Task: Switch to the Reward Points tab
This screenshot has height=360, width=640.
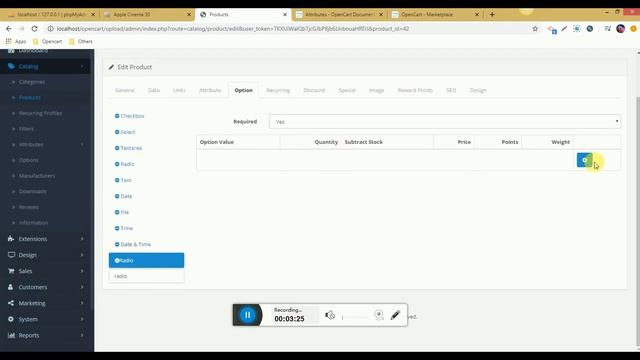Action: [x=415, y=90]
